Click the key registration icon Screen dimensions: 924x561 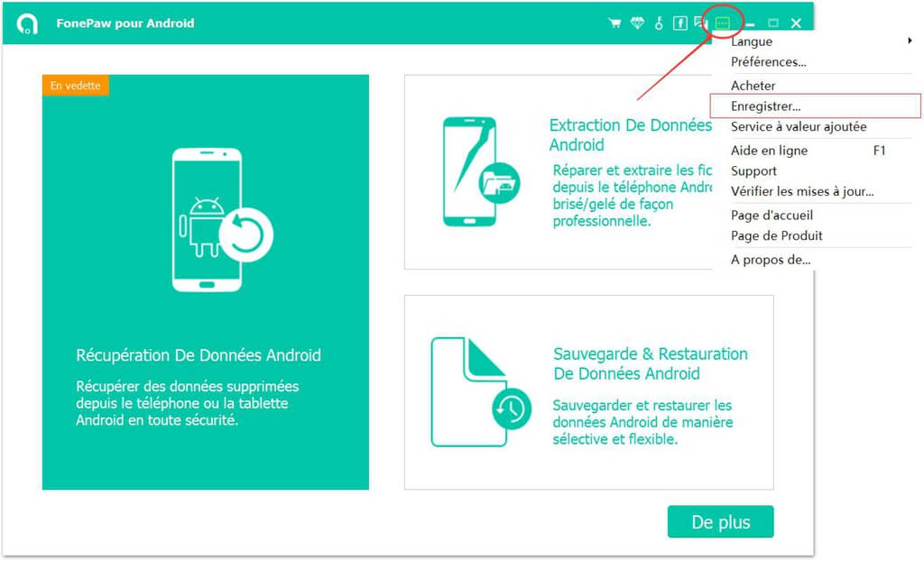tap(659, 23)
